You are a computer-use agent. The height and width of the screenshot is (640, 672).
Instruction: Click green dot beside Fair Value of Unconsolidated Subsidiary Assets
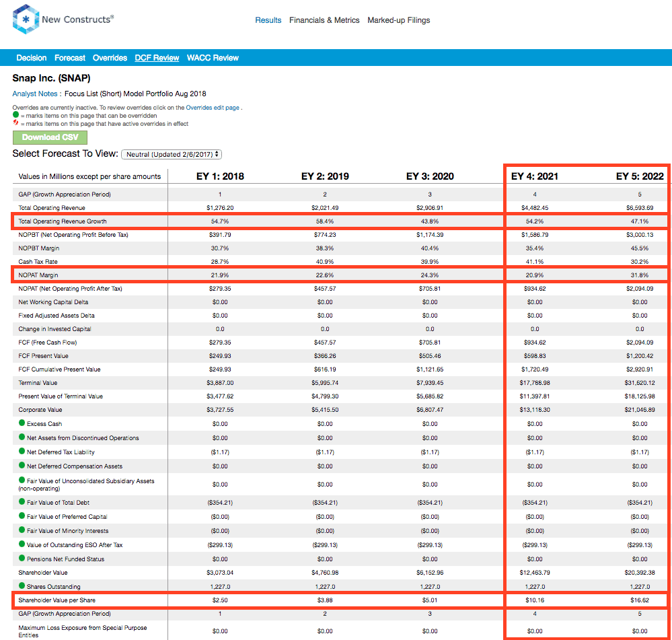coord(22,480)
